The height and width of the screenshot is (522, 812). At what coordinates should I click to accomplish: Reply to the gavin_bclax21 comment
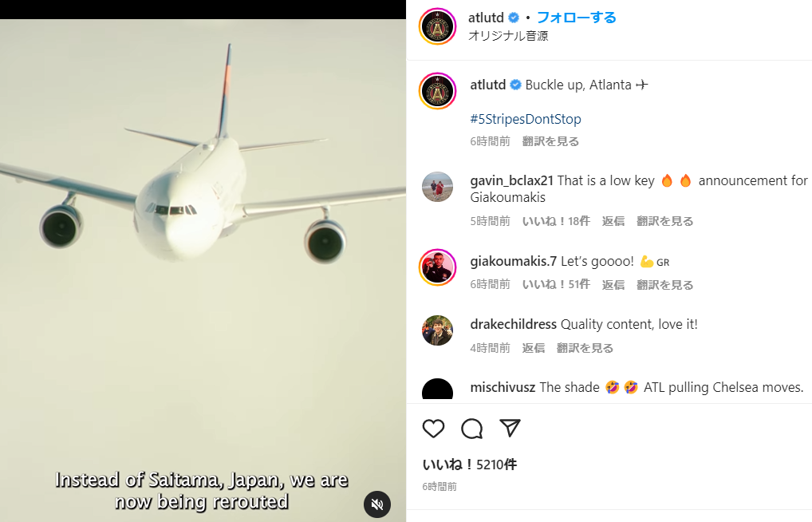point(613,221)
